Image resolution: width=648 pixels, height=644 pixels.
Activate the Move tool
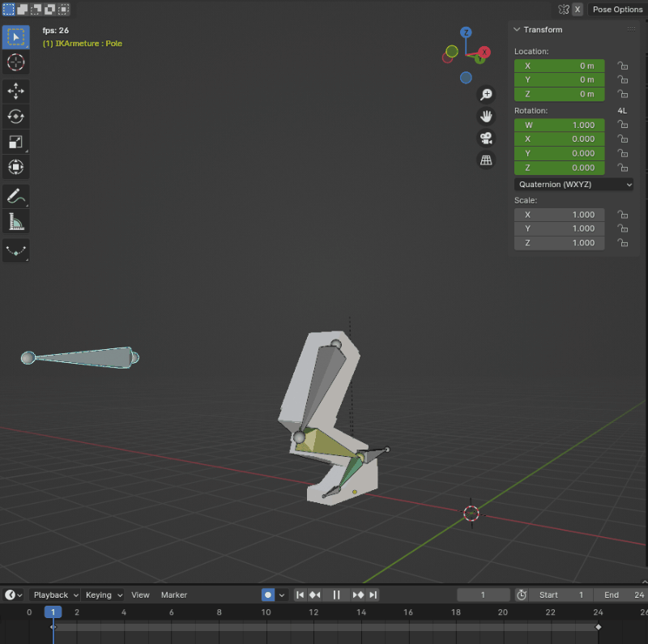tap(16, 91)
